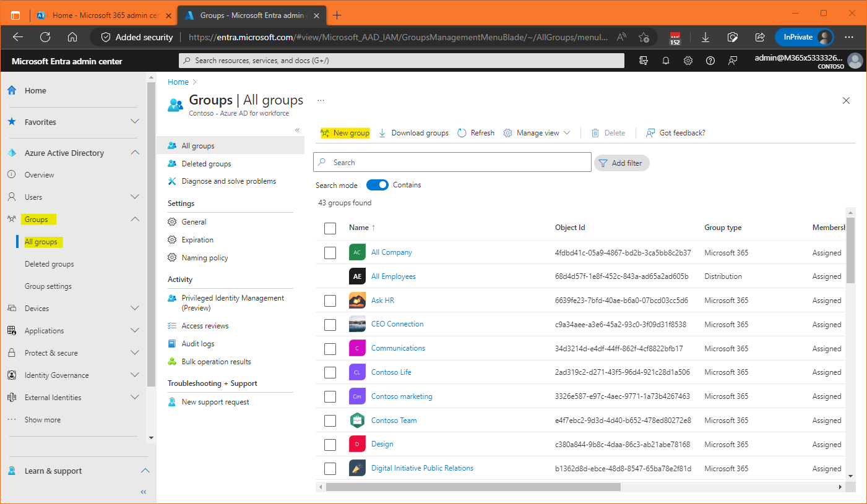Open the Deleted groups menu item
867x504 pixels.
(206, 164)
